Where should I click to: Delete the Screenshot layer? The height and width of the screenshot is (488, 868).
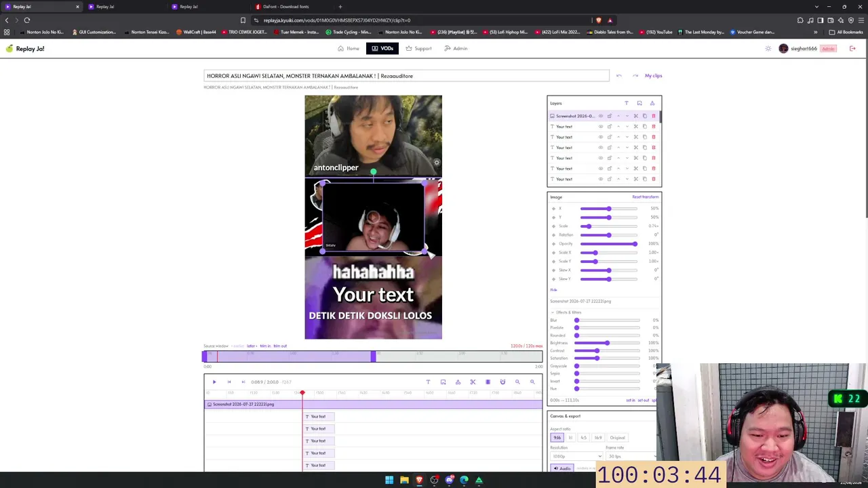click(x=654, y=116)
